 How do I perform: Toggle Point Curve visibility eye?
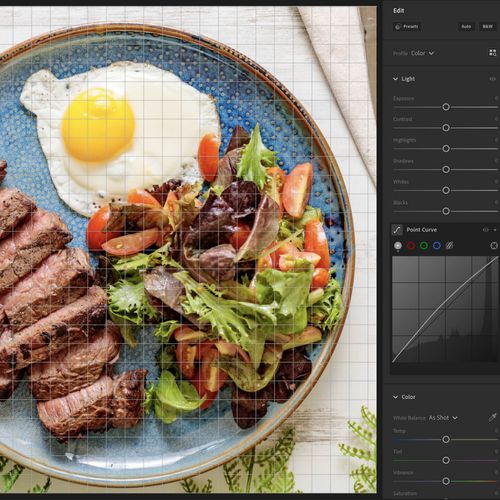click(x=486, y=230)
